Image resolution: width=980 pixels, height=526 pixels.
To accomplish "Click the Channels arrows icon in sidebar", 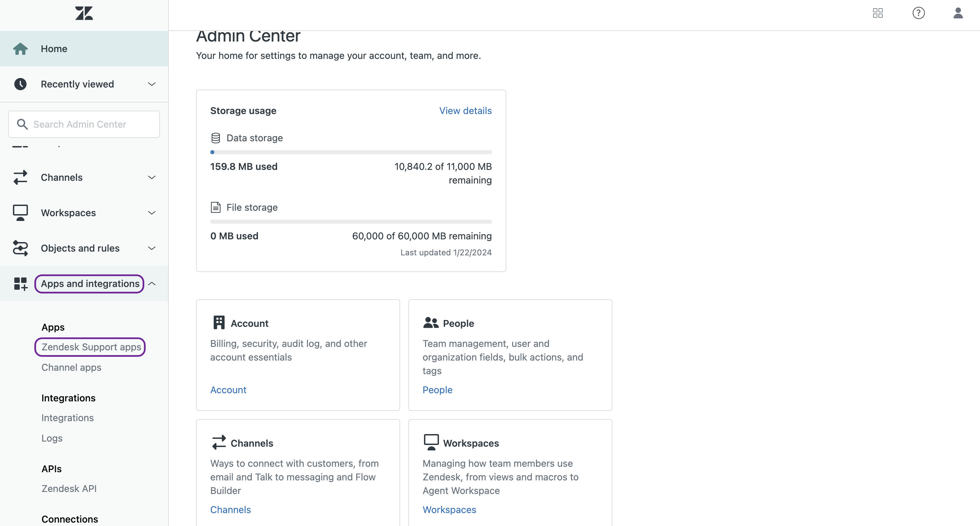I will 20,177.
